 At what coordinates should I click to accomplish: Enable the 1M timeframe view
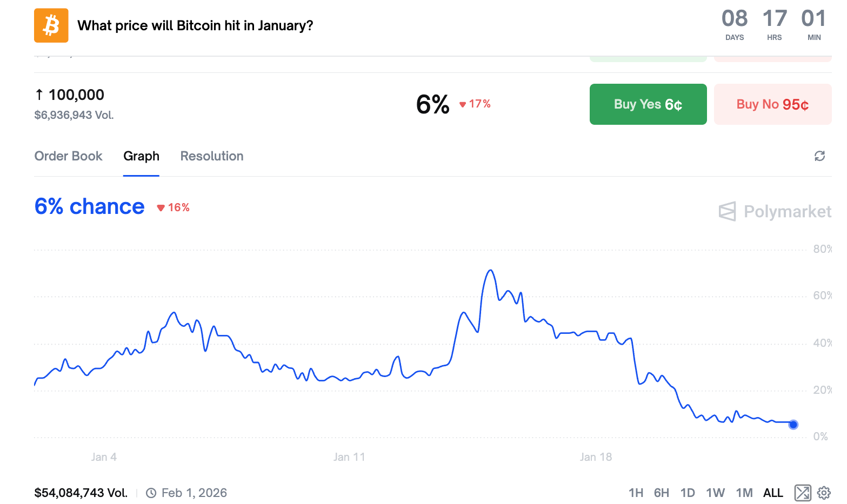coord(744,493)
